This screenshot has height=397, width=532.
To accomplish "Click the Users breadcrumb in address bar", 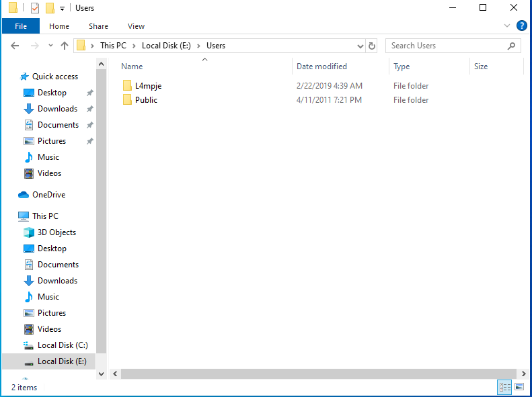I will coord(216,46).
